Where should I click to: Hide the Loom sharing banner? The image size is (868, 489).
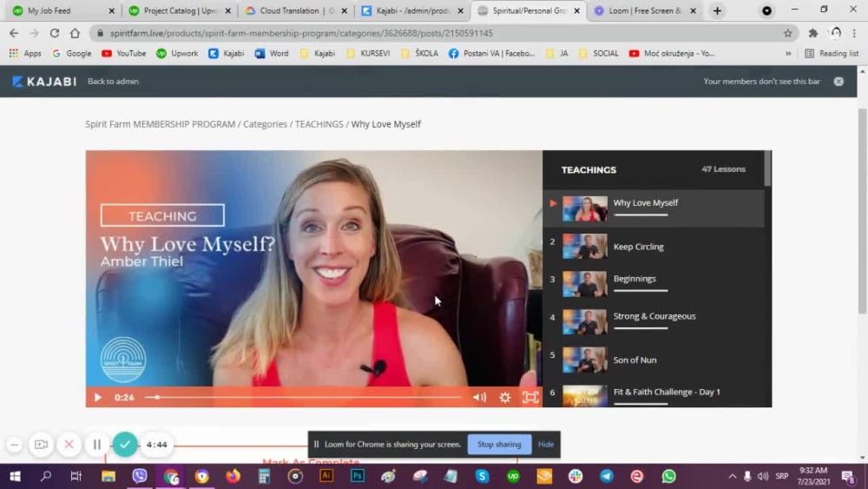545,444
